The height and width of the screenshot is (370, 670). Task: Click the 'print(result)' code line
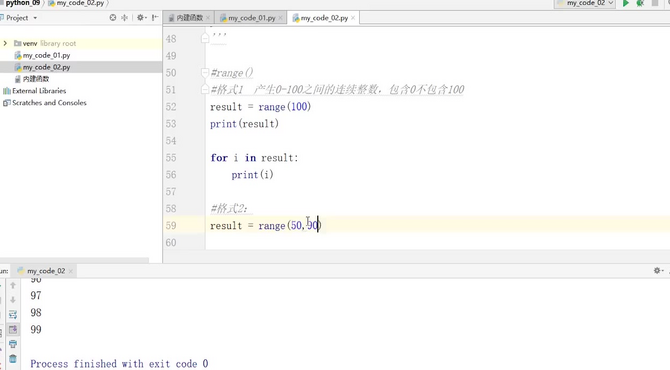(x=244, y=124)
